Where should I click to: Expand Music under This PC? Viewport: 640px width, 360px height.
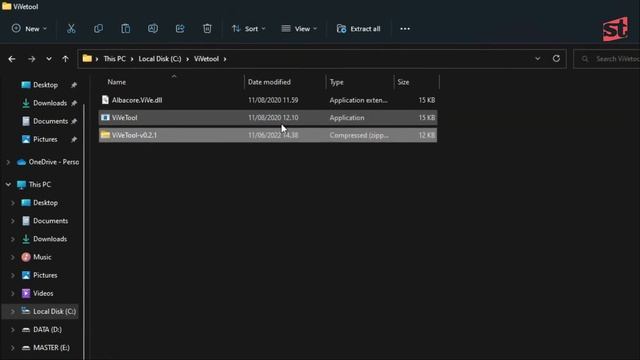tap(13, 257)
